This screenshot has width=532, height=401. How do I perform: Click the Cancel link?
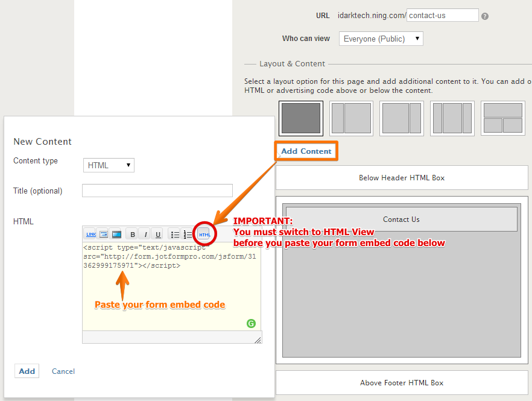(x=63, y=371)
